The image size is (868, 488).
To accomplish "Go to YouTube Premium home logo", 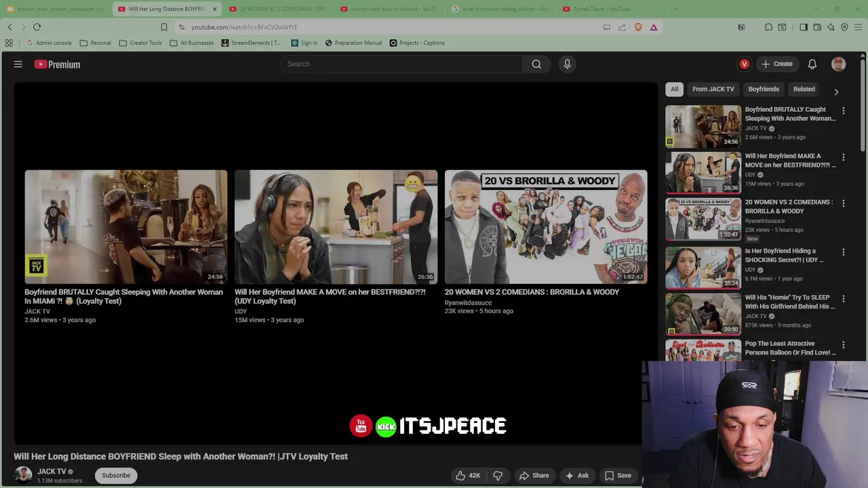I will point(58,64).
